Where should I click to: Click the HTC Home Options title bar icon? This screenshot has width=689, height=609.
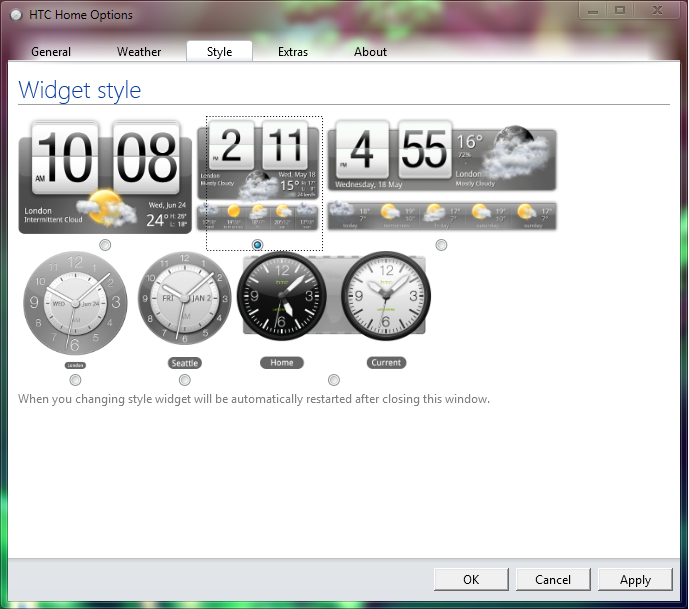[x=16, y=15]
